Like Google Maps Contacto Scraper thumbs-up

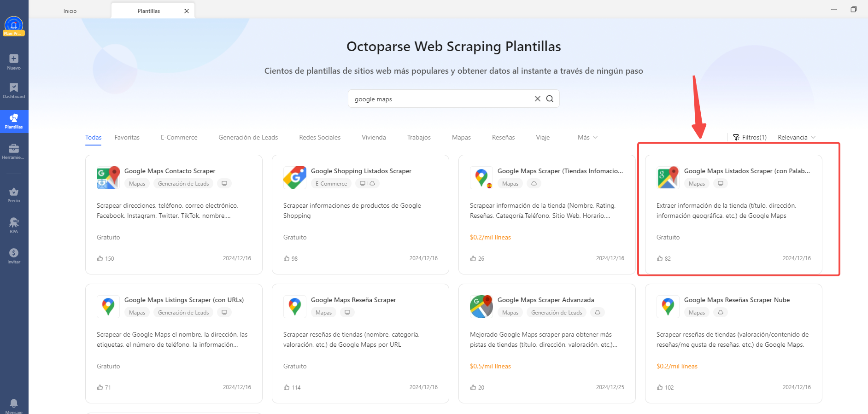100,258
